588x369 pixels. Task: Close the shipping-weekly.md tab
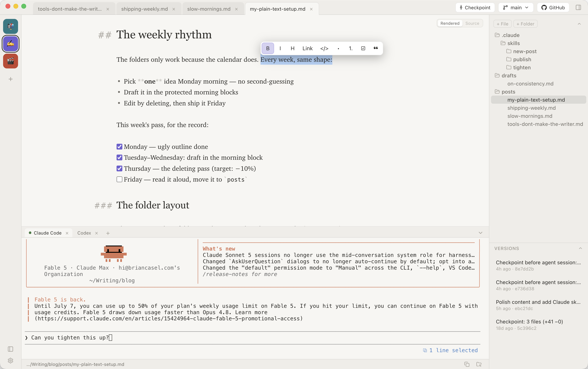tap(174, 9)
